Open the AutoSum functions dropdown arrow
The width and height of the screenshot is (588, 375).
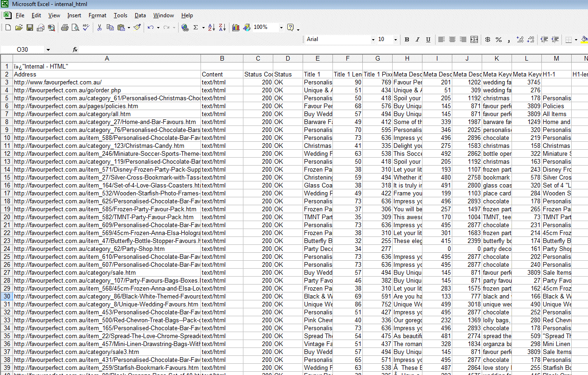203,28
